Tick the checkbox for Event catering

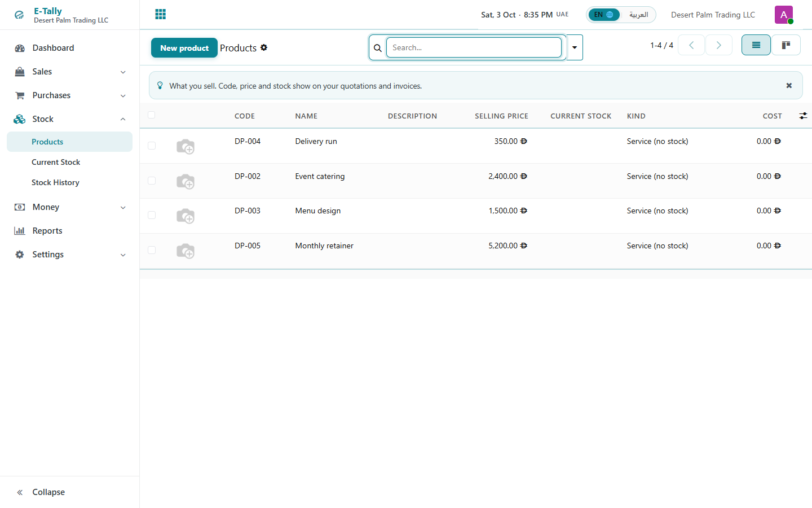tap(152, 181)
